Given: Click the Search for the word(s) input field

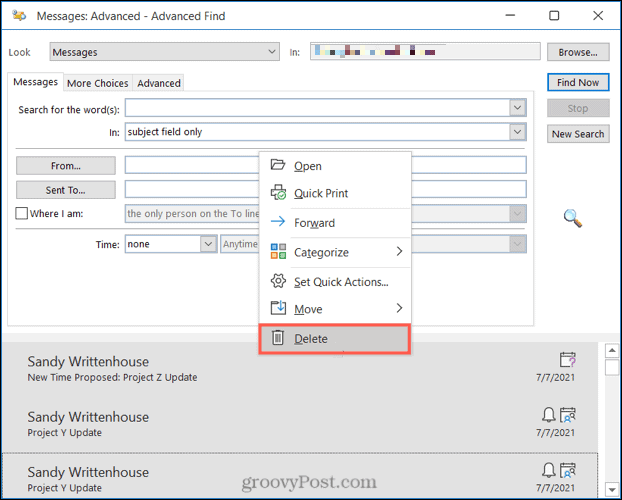Looking at the screenshot, I should pos(317,108).
